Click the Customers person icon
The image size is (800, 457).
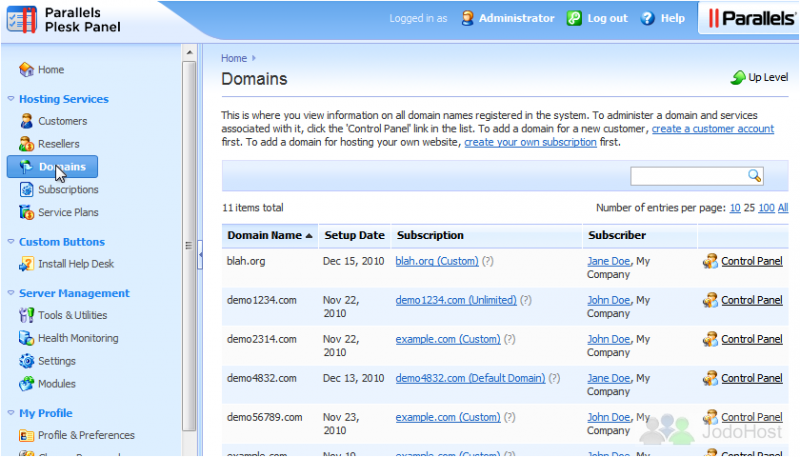click(26, 121)
